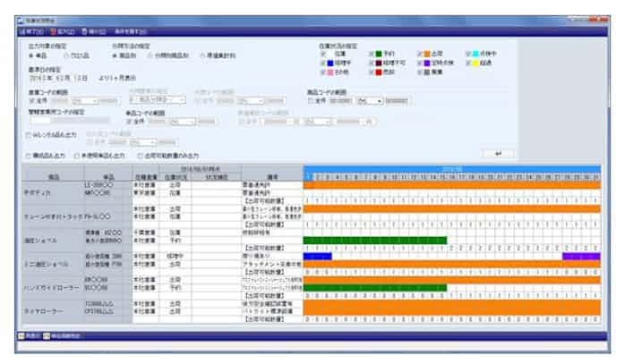
Task: Select the 単品 radio button under 出力対象
Action: (x=32, y=54)
